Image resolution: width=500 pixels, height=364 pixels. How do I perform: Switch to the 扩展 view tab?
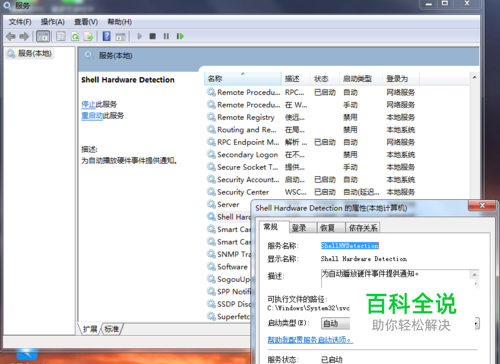coord(90,329)
